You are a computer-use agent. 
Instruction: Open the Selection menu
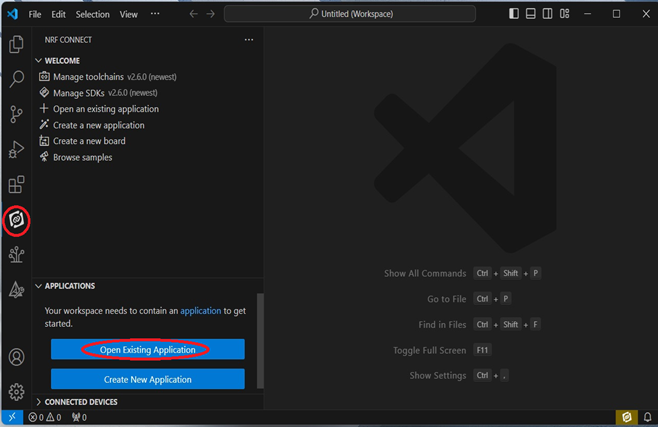(93, 15)
